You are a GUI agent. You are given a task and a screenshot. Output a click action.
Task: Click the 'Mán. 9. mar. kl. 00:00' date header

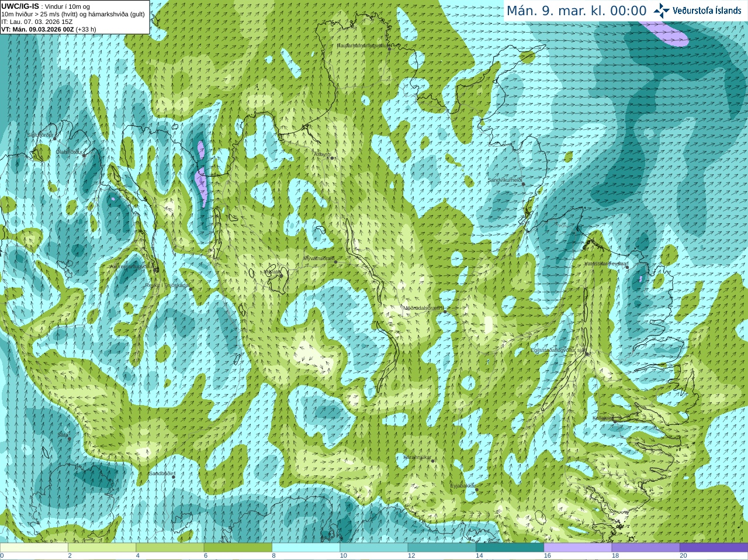(x=576, y=11)
